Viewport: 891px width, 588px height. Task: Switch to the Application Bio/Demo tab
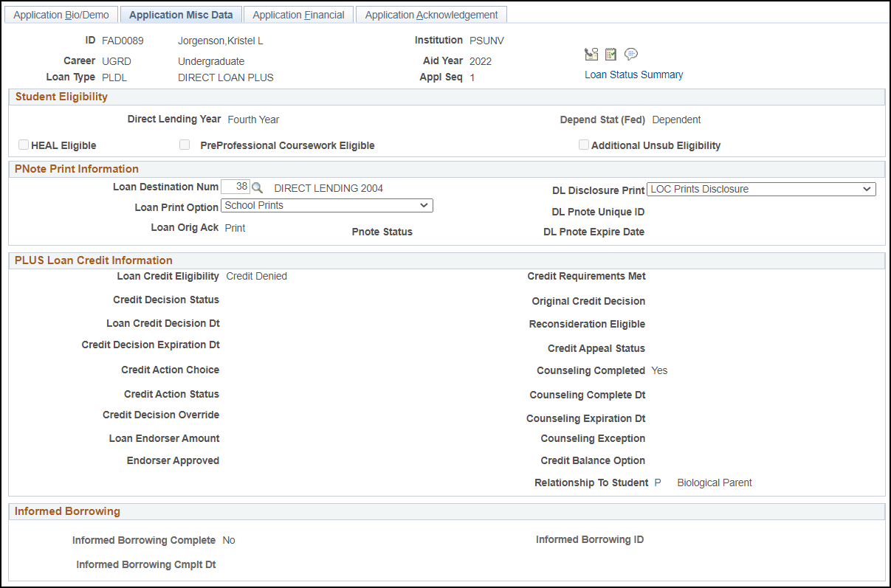(x=61, y=14)
